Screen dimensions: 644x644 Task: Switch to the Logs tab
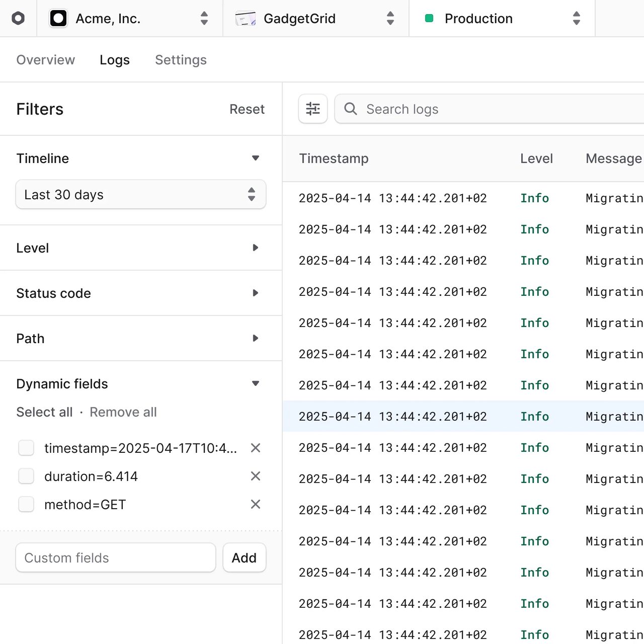coord(115,60)
